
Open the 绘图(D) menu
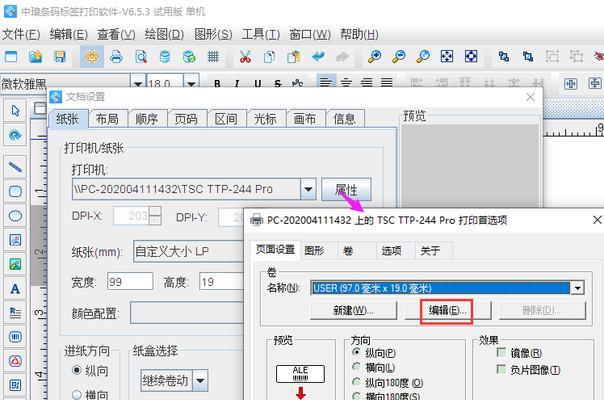pyautogui.click(x=164, y=34)
